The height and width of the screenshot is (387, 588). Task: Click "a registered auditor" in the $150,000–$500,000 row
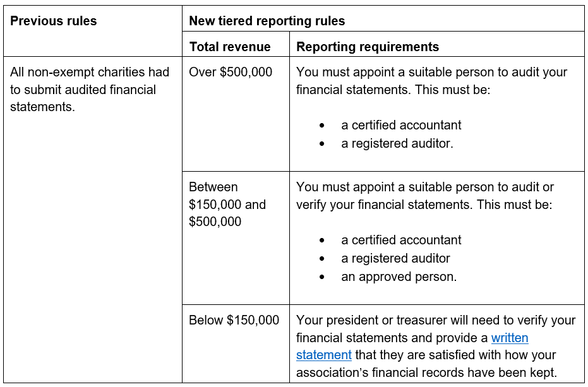(395, 258)
